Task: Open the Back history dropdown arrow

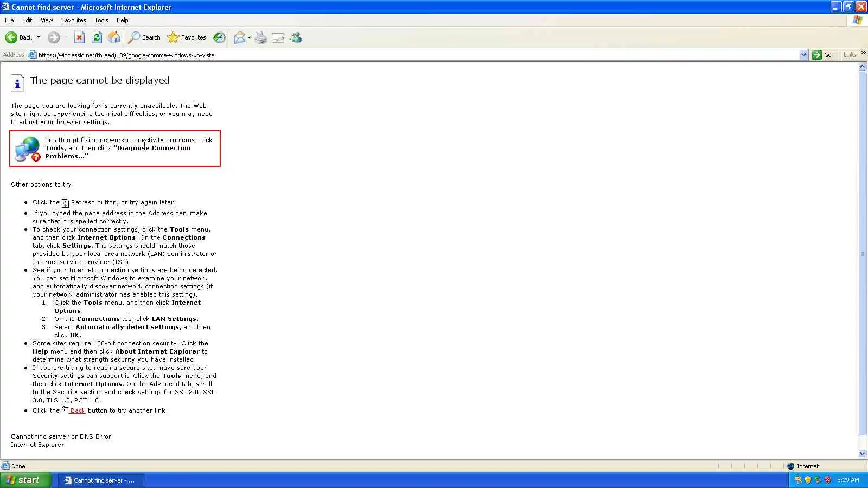Action: 39,37
